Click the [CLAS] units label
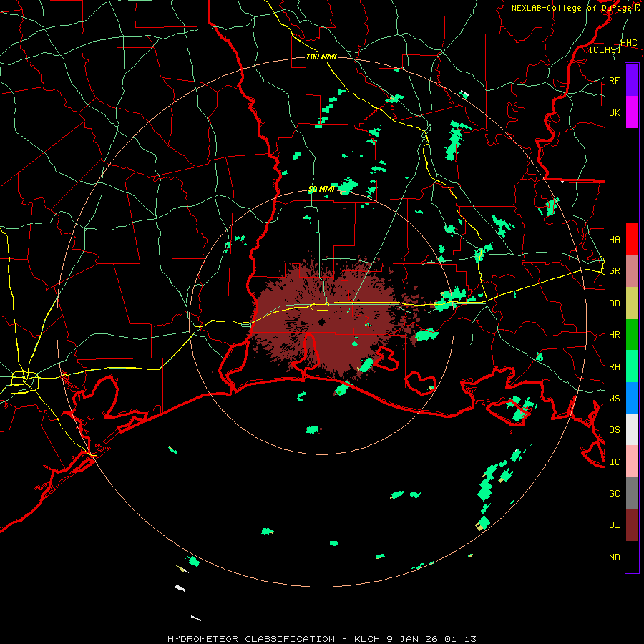Screen dimensions: 644x644 pyautogui.click(x=605, y=49)
